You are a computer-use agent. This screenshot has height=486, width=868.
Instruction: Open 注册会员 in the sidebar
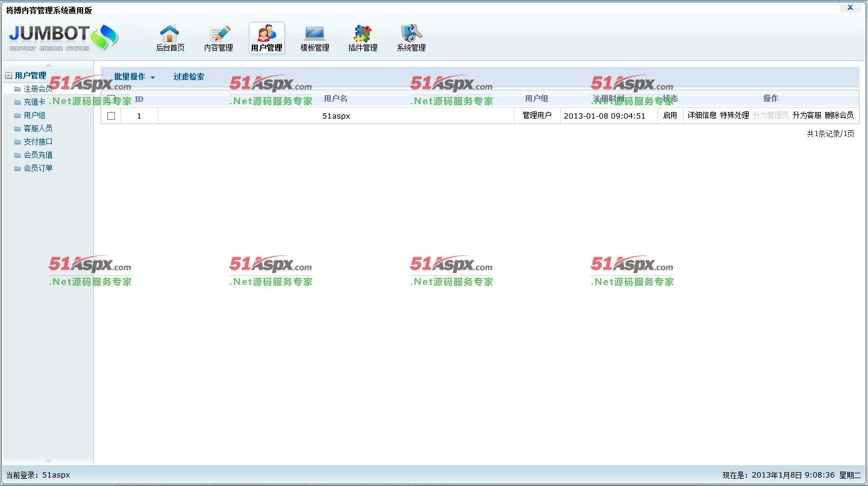[38, 89]
